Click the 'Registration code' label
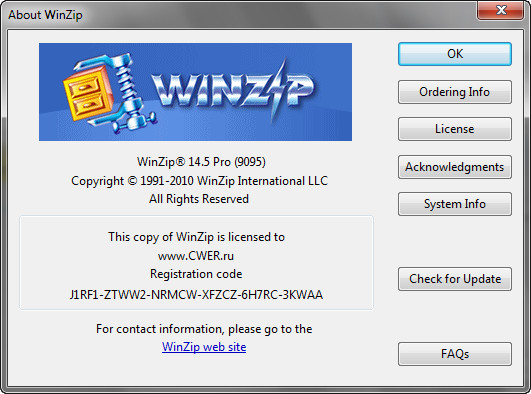Screen dimensions: 531x394 pyautogui.click(x=196, y=274)
